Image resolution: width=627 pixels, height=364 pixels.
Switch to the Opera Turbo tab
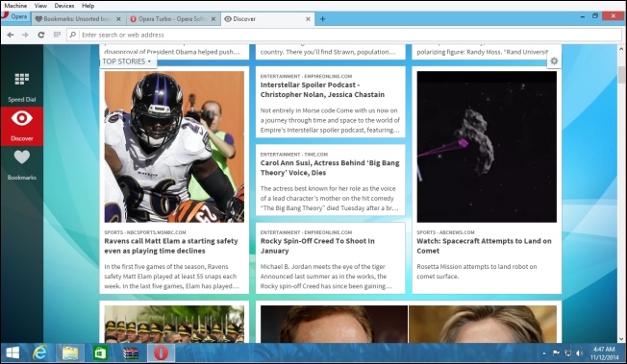click(173, 19)
